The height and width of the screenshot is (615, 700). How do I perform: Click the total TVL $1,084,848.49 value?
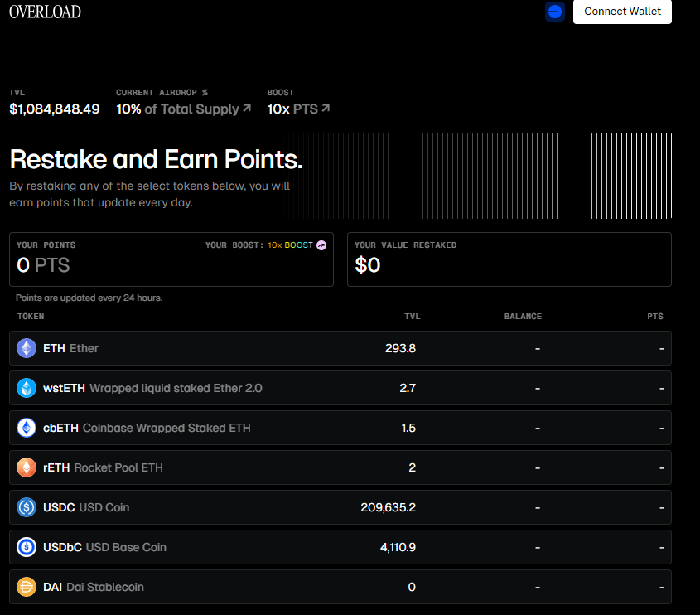[x=55, y=109]
